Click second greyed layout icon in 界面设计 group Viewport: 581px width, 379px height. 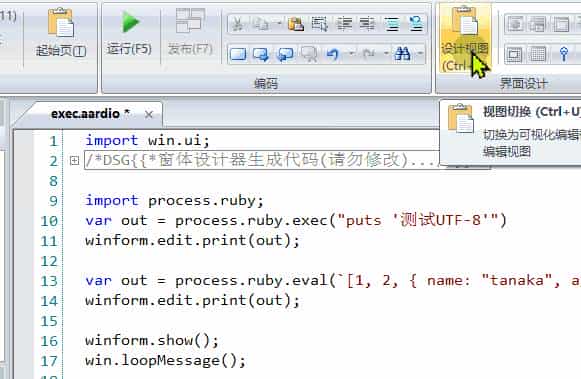(x=538, y=24)
